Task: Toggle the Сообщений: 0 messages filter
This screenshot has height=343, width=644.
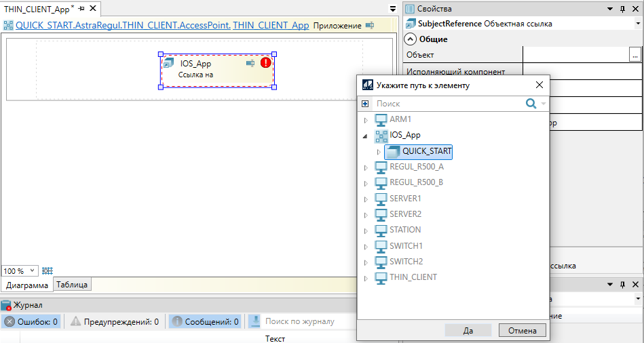Action: [x=204, y=321]
